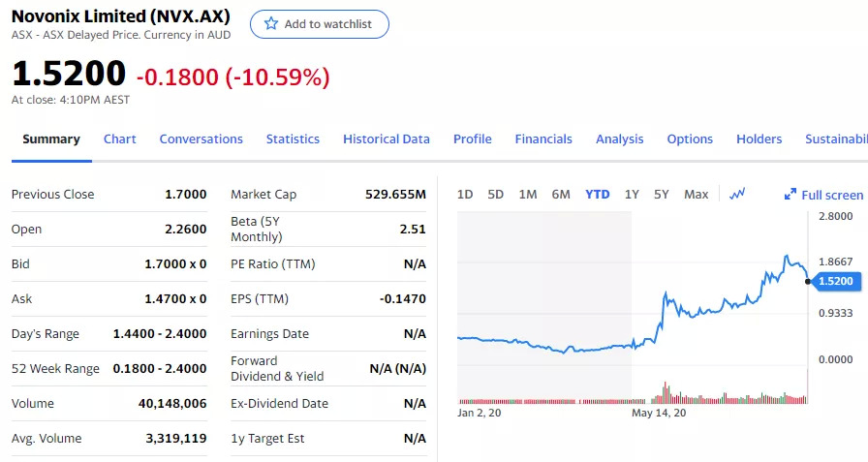Image resolution: width=868 pixels, height=462 pixels.
Task: Click the blue price line in the chart
Action: 697,310
